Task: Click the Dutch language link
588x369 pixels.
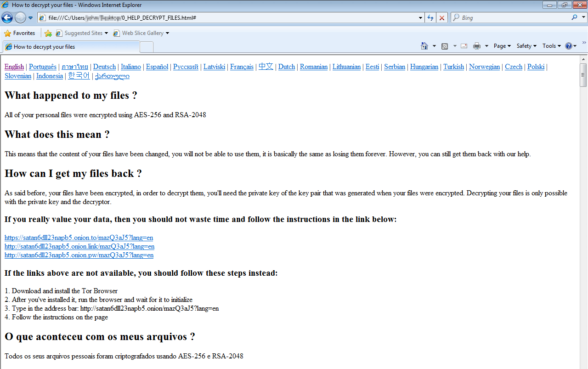Action: coord(287,67)
